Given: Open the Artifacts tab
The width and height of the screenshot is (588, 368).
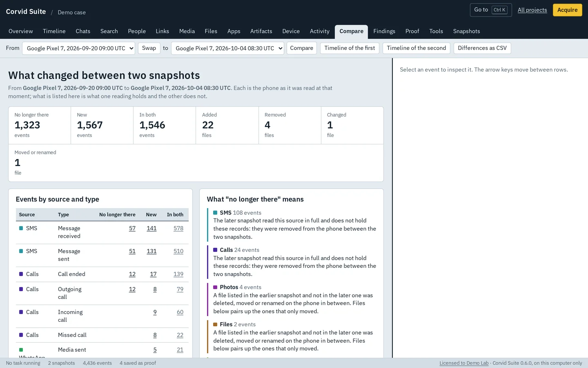Looking at the screenshot, I should 261,31.
